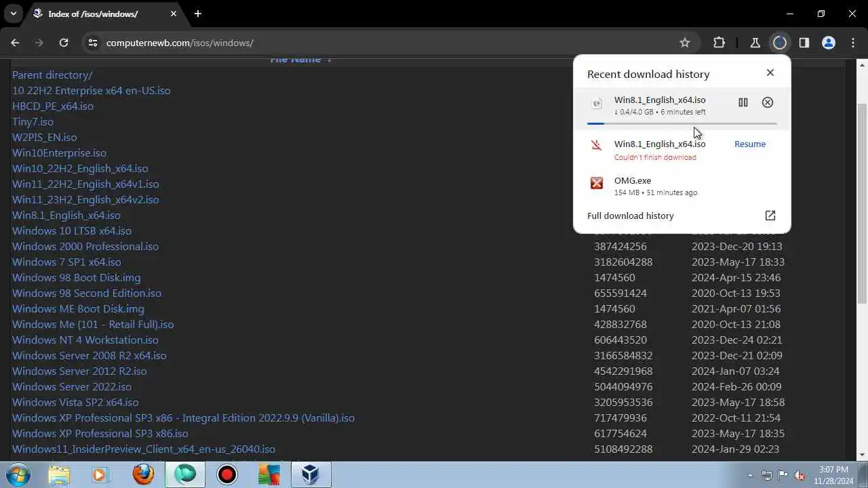Pause the Win8.1_English_x64.iso download
The height and width of the screenshot is (488, 868).
click(743, 102)
